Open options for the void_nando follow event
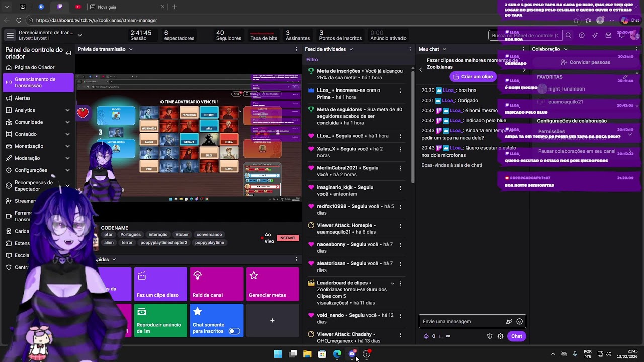 [x=400, y=315]
